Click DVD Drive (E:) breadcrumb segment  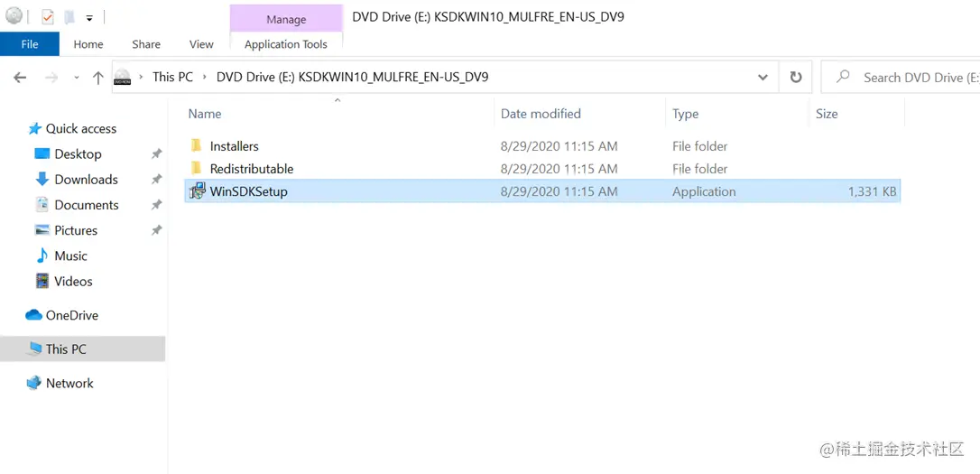pyautogui.click(x=353, y=77)
